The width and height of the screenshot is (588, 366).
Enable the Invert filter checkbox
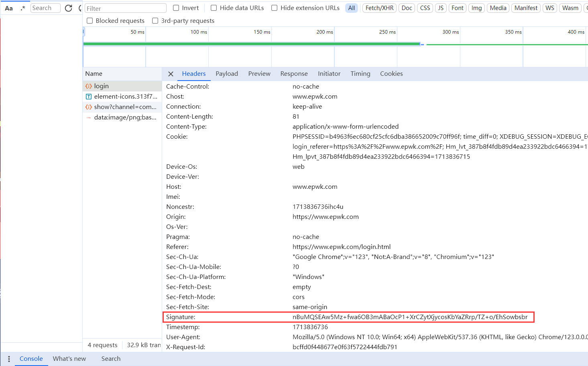click(176, 8)
